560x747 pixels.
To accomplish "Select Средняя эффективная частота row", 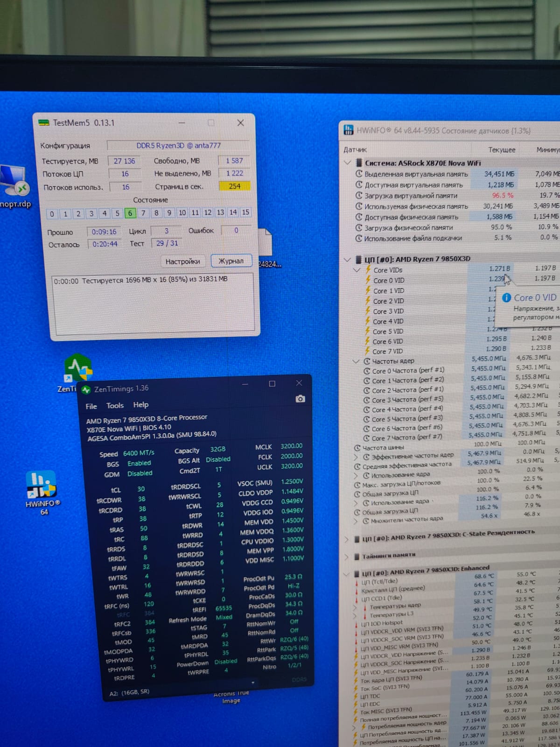I will (x=457, y=464).
